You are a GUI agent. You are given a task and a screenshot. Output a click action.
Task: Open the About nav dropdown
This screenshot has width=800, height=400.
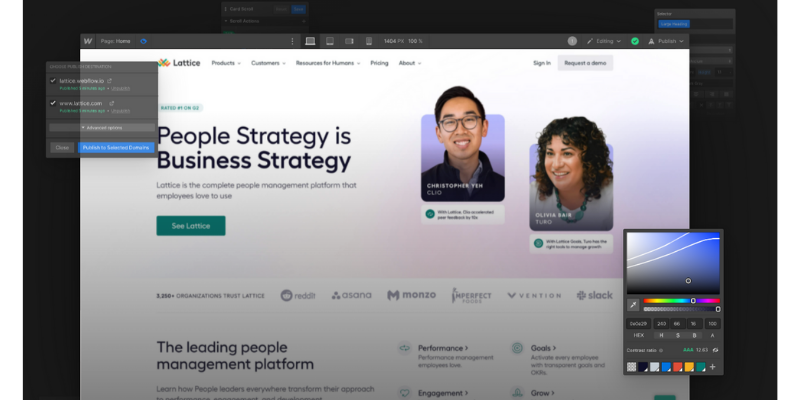click(x=410, y=63)
